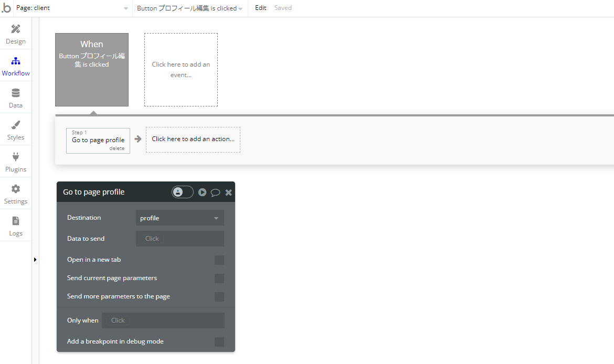This screenshot has height=364, width=614.
Task: Open the comment bubble icon in action panel
Action: pyautogui.click(x=215, y=192)
